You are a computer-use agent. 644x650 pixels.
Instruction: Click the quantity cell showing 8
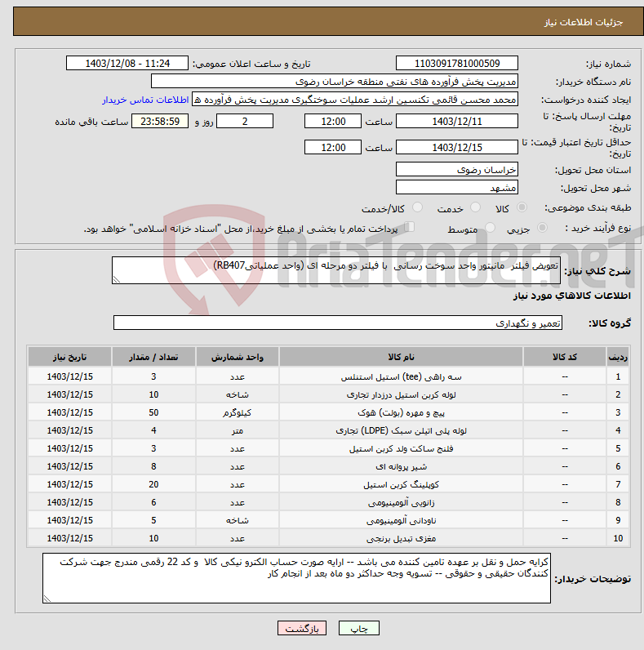coord(153,466)
